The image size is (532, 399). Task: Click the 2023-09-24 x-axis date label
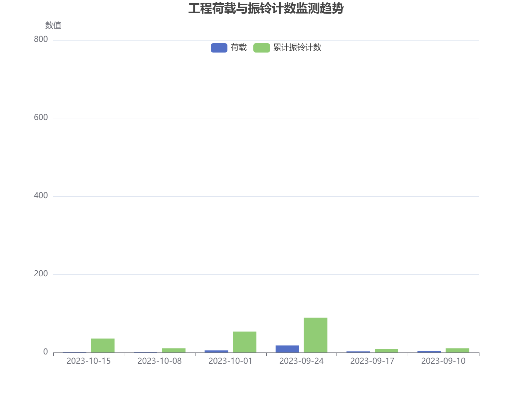click(301, 361)
